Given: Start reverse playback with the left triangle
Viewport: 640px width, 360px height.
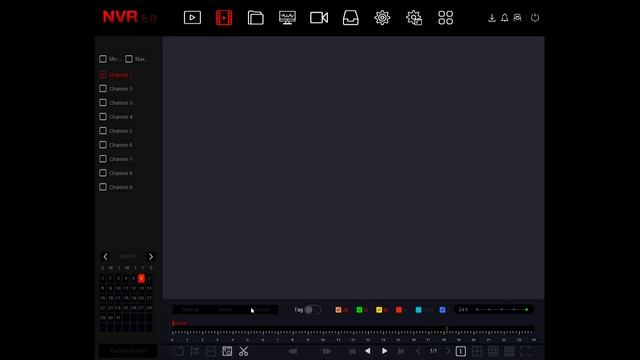Looking at the screenshot, I should coord(367,351).
